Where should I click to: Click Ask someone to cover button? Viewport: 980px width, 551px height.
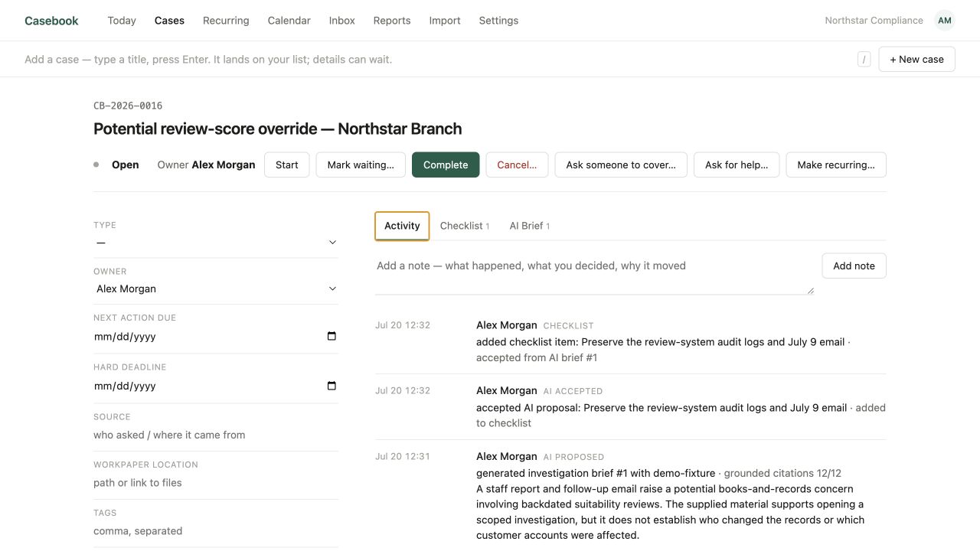[x=621, y=165]
